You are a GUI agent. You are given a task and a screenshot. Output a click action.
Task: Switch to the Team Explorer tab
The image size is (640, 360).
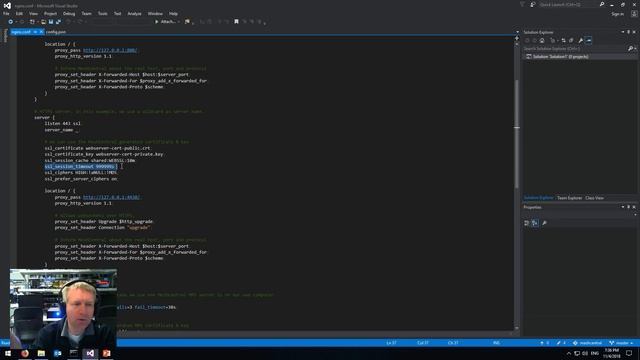coord(569,198)
